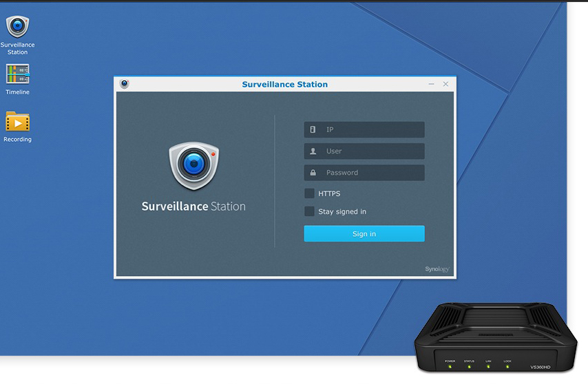Select the User input field
The image size is (588, 384).
[372, 151]
